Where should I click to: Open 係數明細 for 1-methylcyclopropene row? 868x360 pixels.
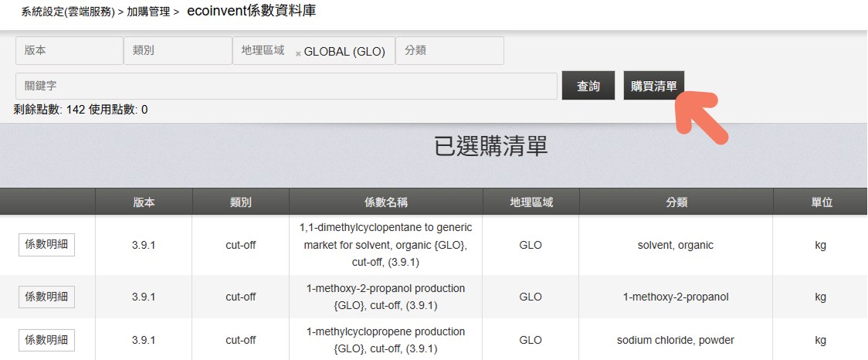tap(46, 340)
